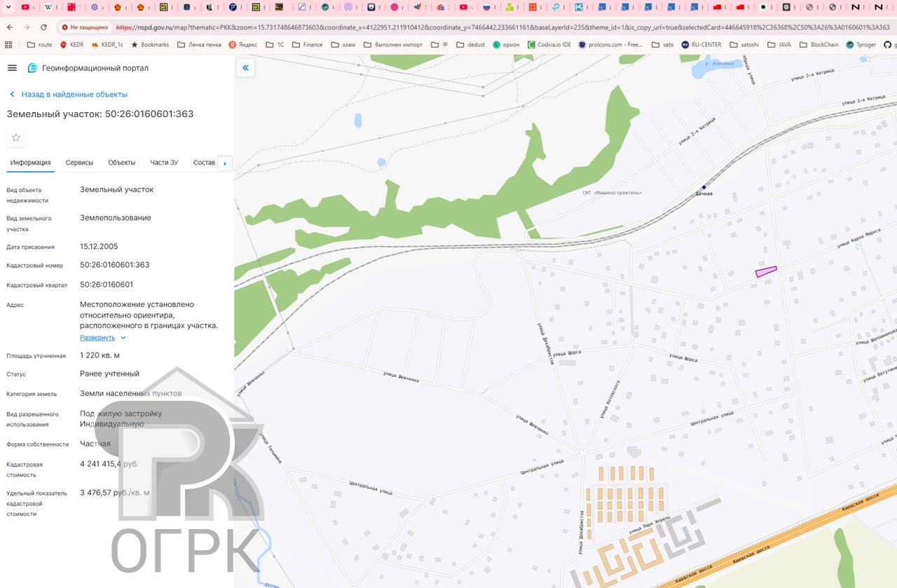Switch to the Состав tab
The width and height of the screenshot is (897, 588).
[204, 163]
